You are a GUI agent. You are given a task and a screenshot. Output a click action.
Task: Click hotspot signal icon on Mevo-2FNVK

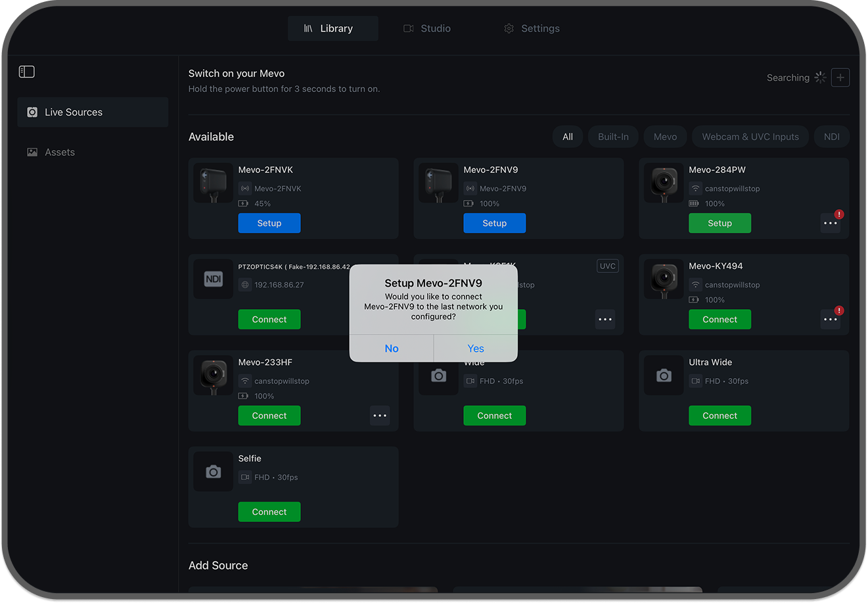[x=245, y=189]
